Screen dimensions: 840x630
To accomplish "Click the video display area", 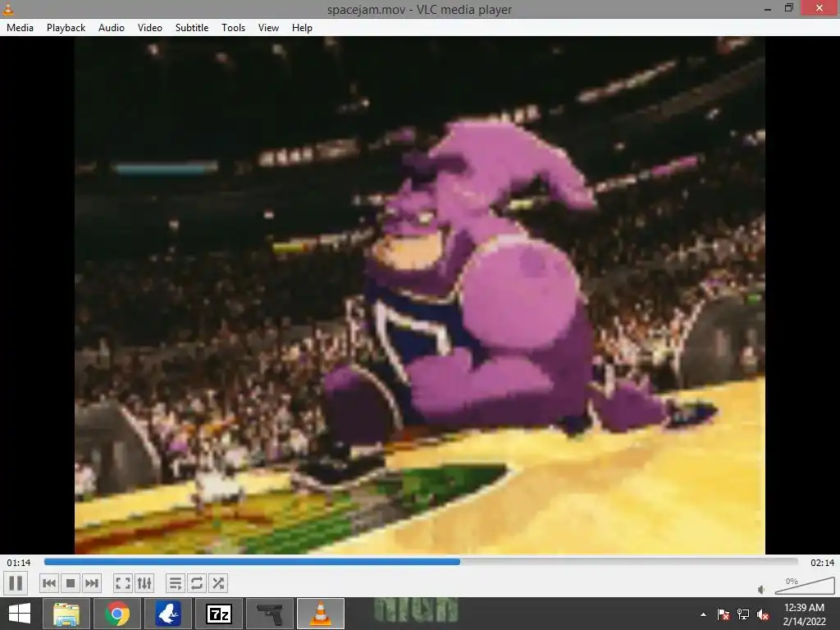I will point(419,295).
